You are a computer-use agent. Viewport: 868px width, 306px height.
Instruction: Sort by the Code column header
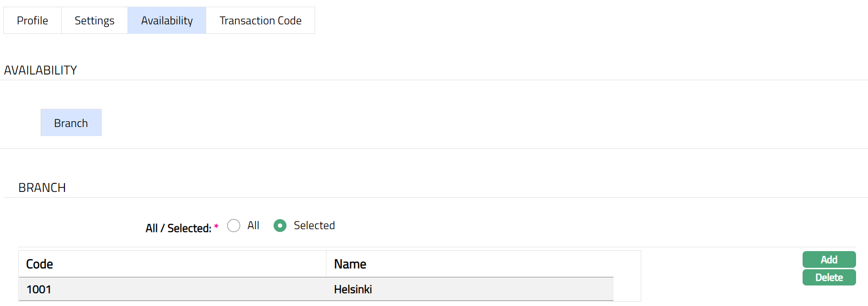pos(40,264)
